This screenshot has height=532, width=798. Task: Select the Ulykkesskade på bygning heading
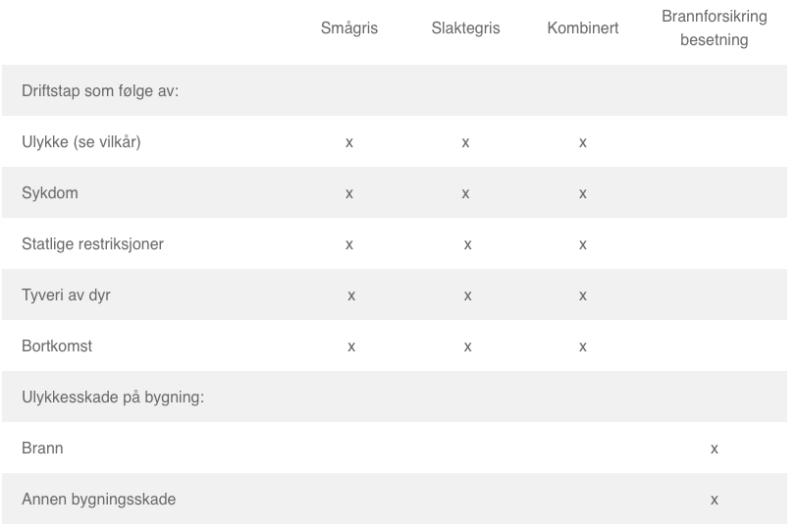[113, 398]
